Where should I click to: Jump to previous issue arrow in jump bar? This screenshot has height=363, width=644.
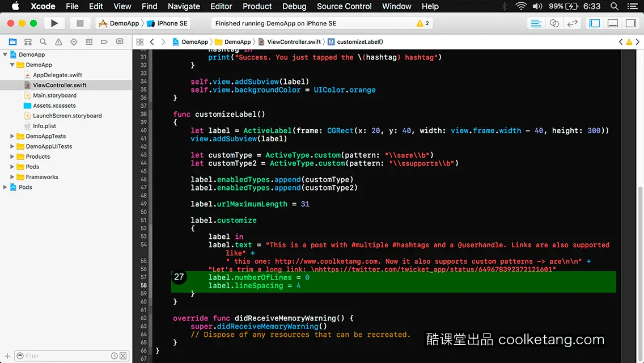tap(621, 41)
